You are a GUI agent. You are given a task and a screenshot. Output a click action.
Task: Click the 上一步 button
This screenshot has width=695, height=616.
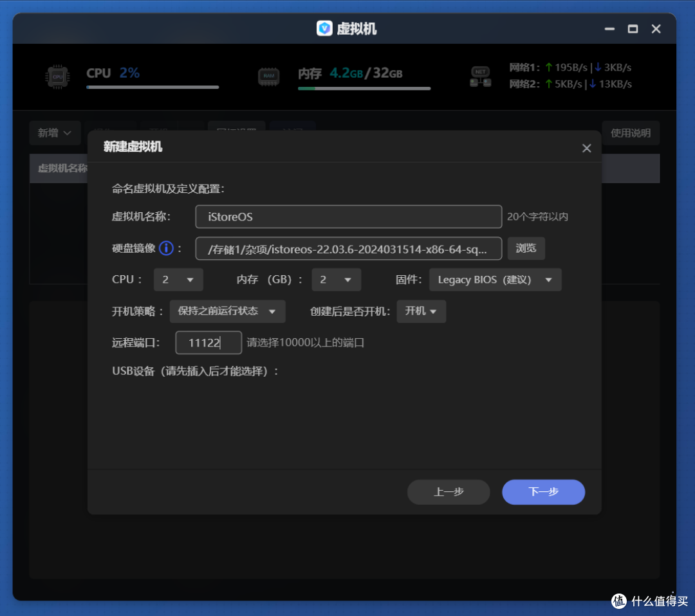(449, 491)
